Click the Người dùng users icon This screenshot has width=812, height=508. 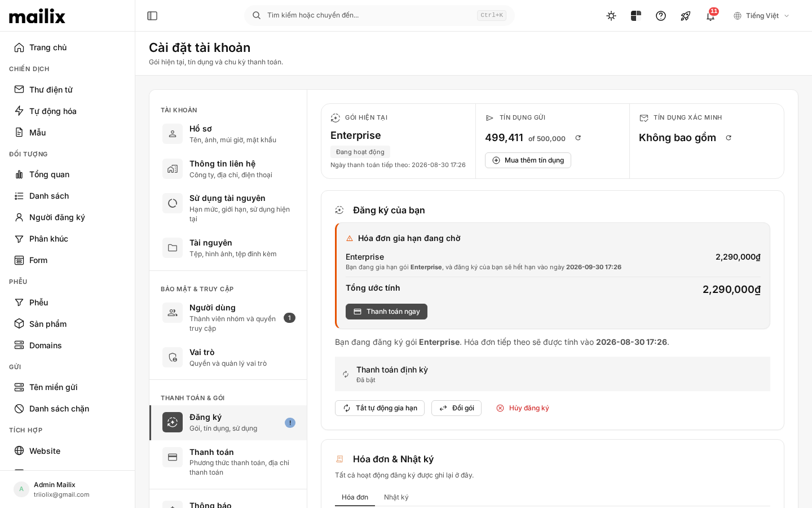point(173,313)
